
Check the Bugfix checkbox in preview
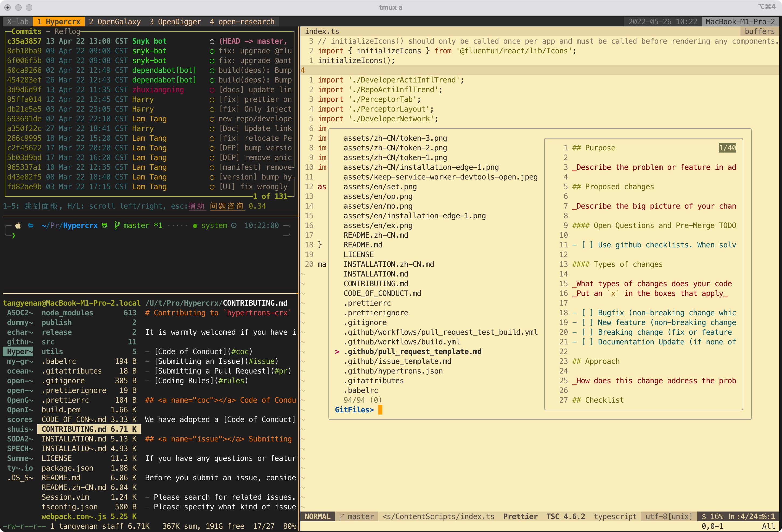(x=588, y=313)
